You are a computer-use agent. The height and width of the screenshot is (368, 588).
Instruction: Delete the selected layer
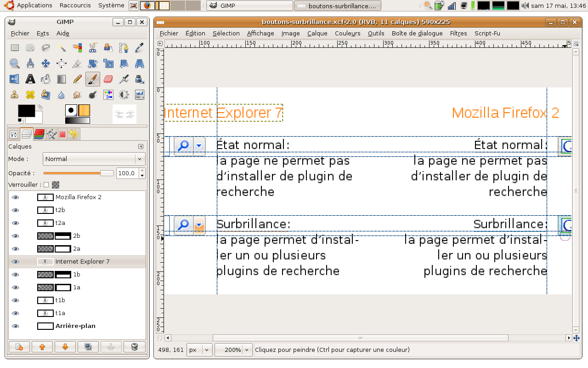click(x=134, y=347)
